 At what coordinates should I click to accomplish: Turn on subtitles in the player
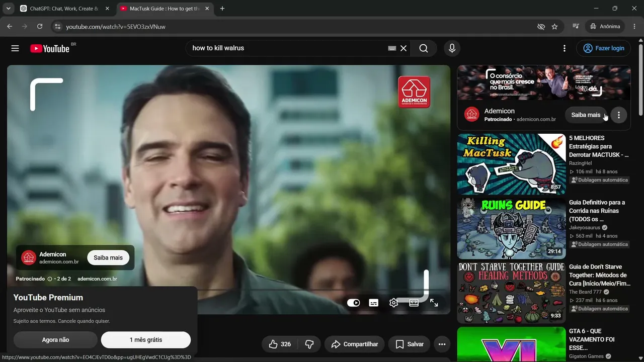[x=374, y=303]
